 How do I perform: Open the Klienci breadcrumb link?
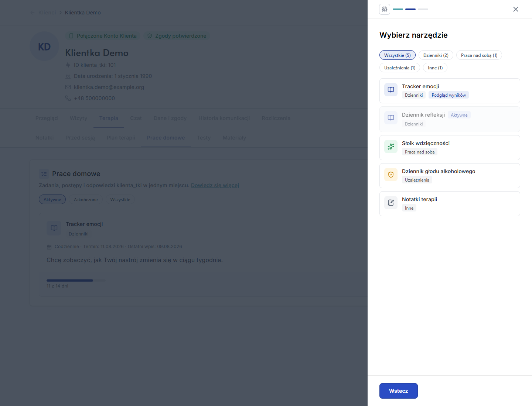coord(47,13)
